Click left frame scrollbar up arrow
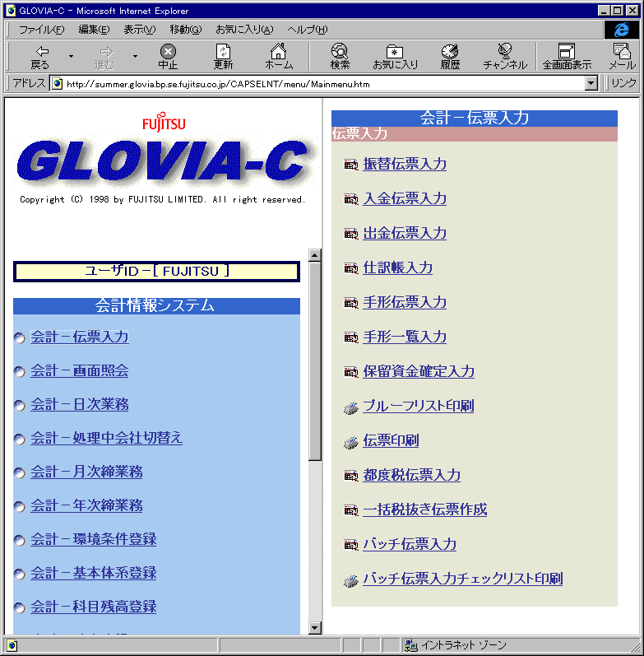This screenshot has width=644, height=656. pos(315,255)
